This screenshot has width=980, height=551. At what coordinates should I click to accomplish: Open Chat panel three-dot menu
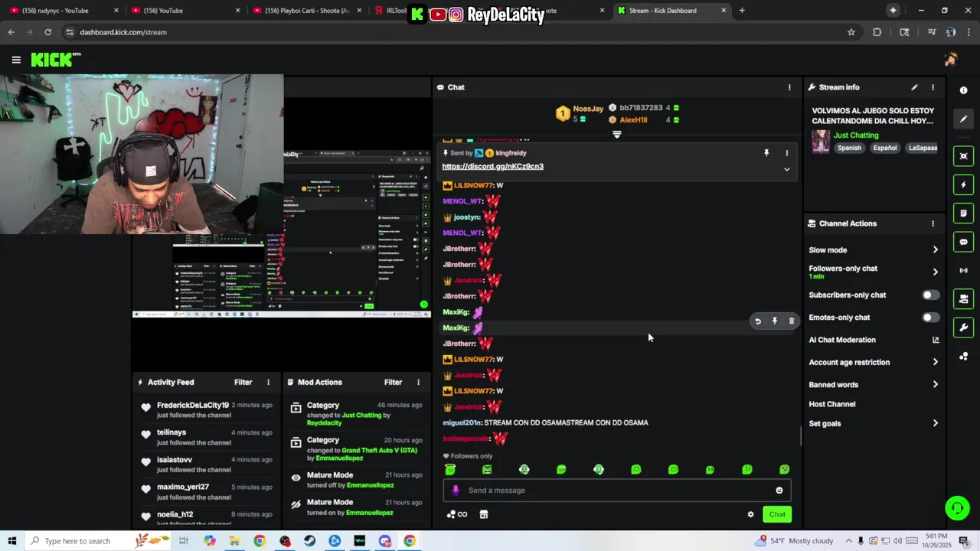pos(789,87)
